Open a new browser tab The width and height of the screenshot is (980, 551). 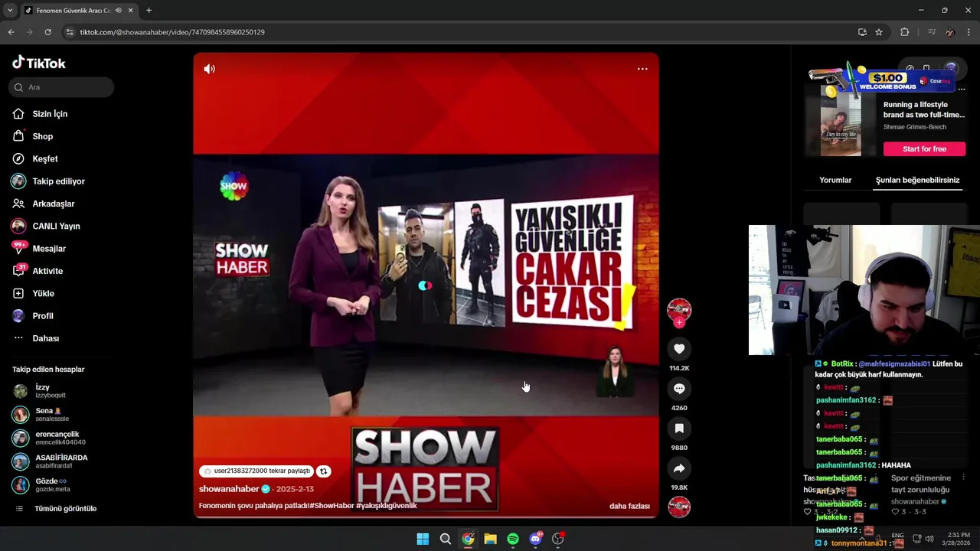pyautogui.click(x=149, y=11)
